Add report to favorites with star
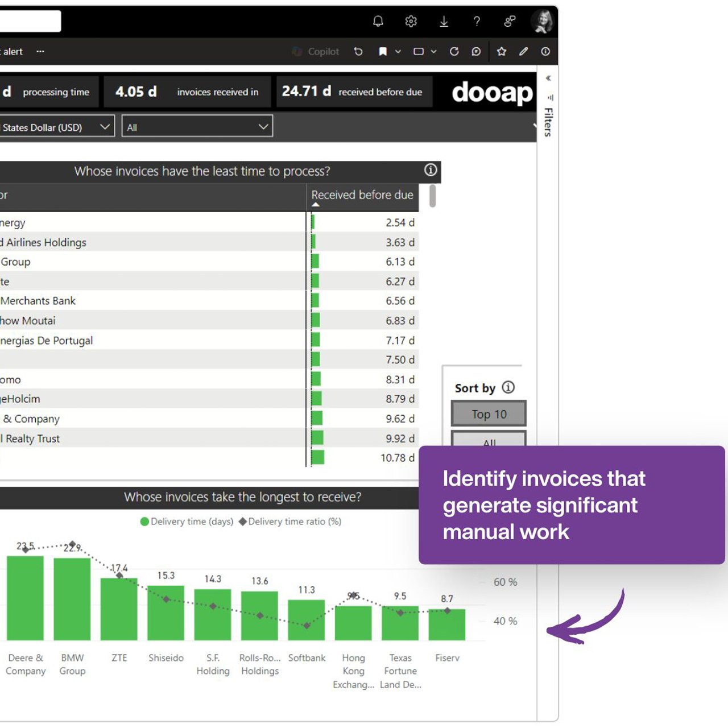 coord(501,52)
